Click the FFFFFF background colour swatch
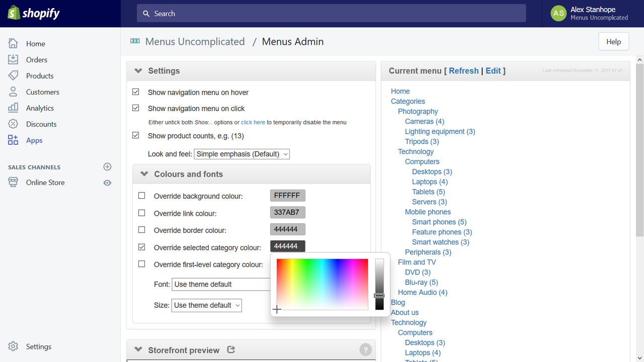Image resolution: width=644 pixels, height=362 pixels. pos(288,196)
